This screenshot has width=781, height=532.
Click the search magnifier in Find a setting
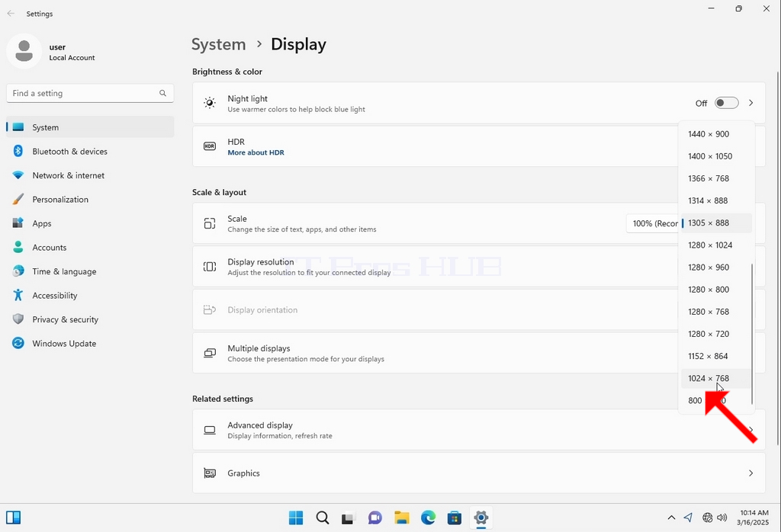(x=163, y=93)
